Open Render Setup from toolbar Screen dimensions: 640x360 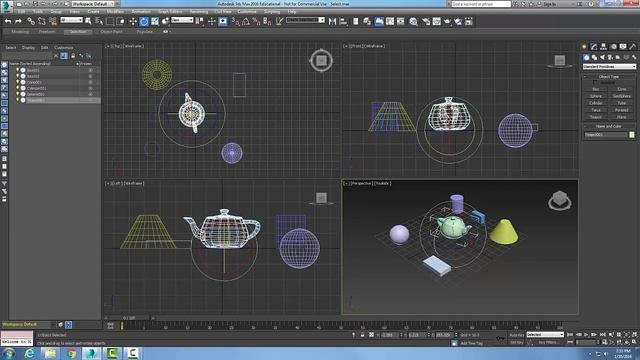pyautogui.click(x=426, y=21)
